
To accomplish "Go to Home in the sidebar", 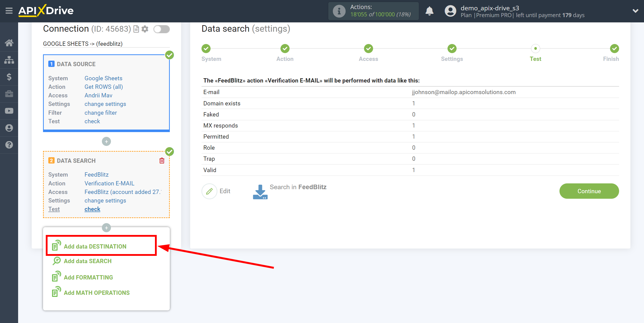I will coord(9,43).
